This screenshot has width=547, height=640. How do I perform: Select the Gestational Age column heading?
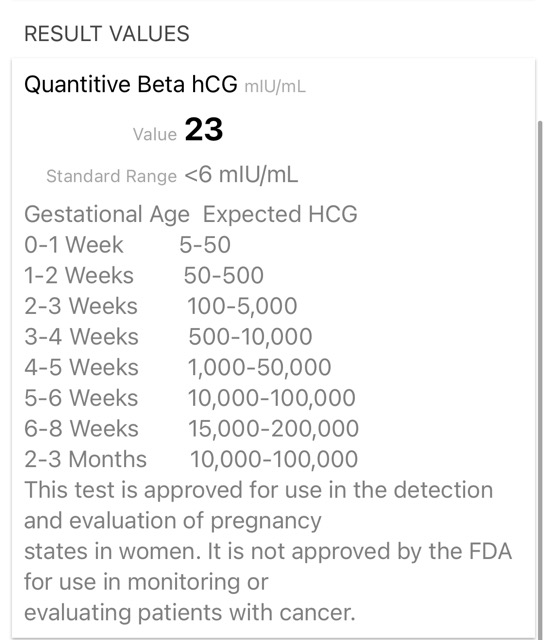click(107, 215)
